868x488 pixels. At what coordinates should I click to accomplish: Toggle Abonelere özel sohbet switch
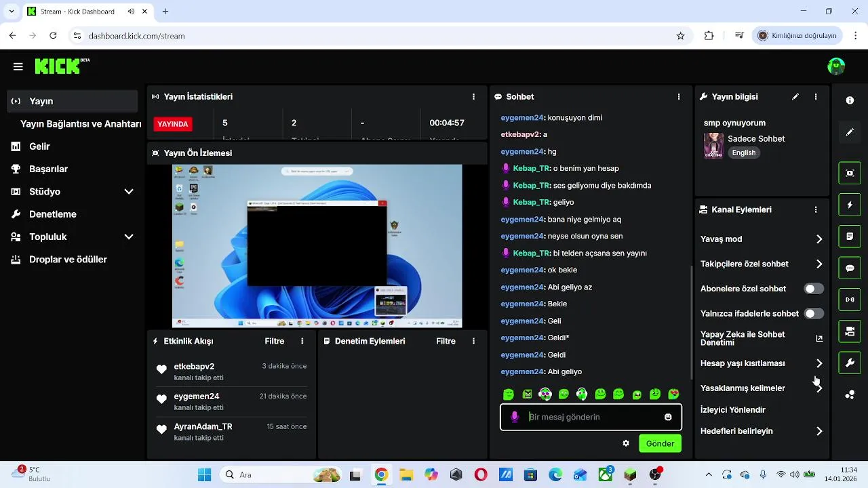click(814, 289)
